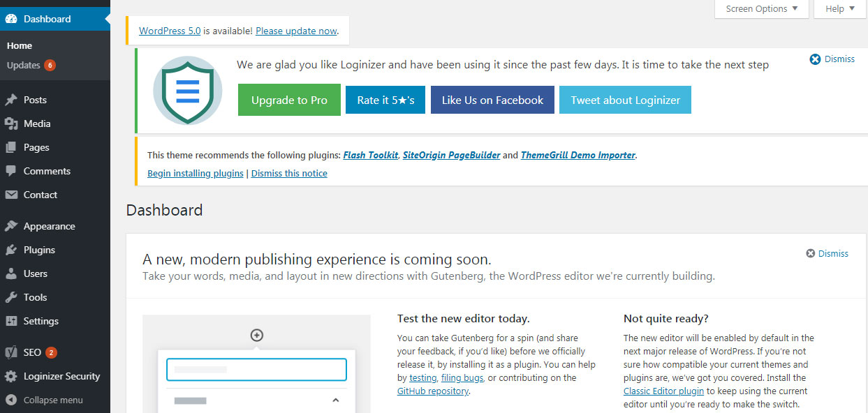Click the Collapse menu label
868x413 pixels.
[53, 400]
